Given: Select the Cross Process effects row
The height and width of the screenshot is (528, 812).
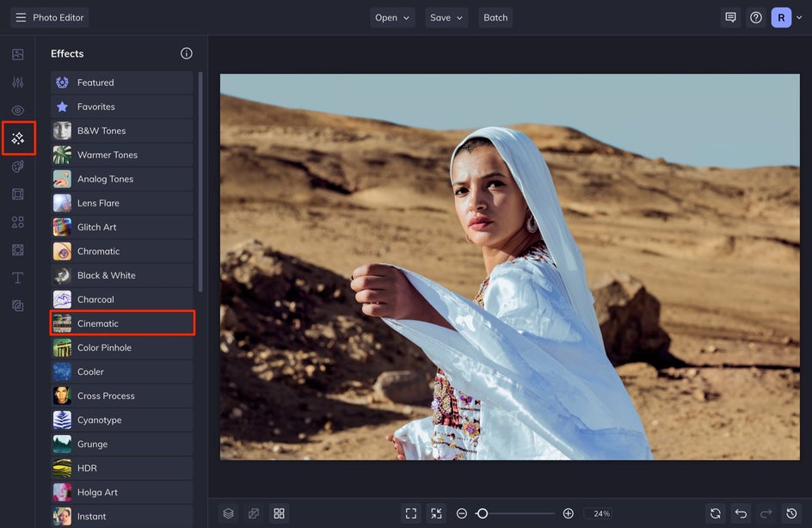Looking at the screenshot, I should (121, 396).
